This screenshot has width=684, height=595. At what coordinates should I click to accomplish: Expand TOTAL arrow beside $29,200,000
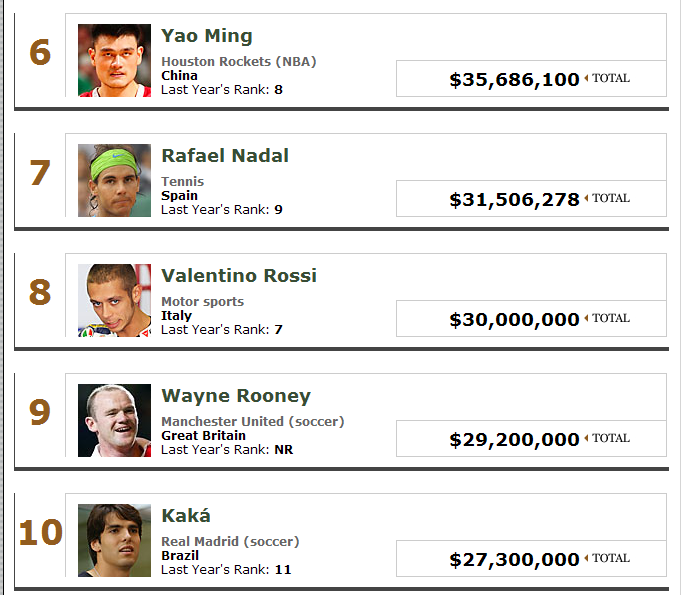[607, 438]
